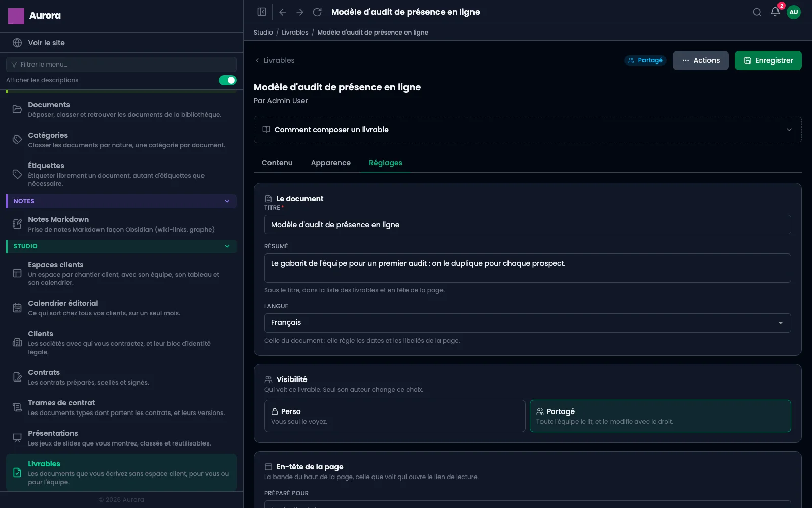This screenshot has width=812, height=508.
Task: Open the Actions menu button
Action: pos(701,60)
